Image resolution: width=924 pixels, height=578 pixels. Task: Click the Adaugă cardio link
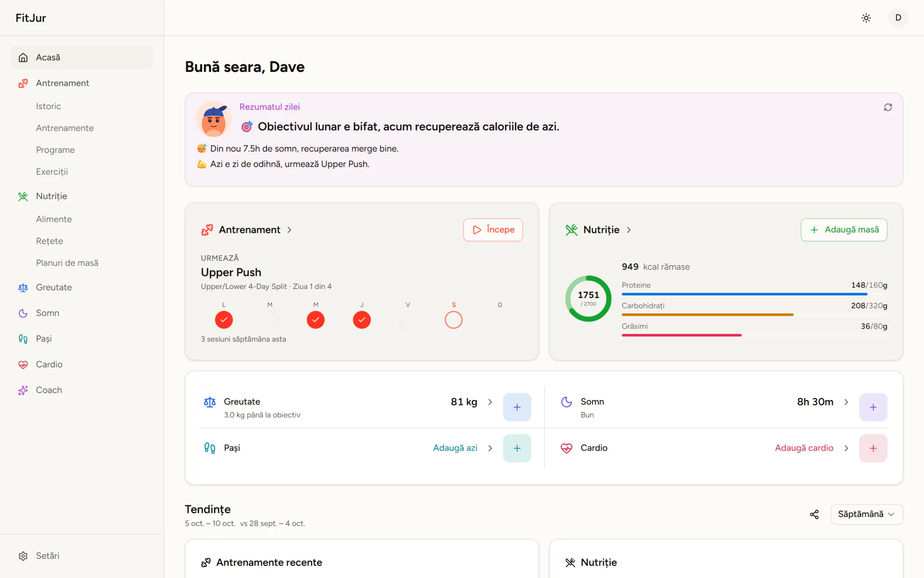804,448
